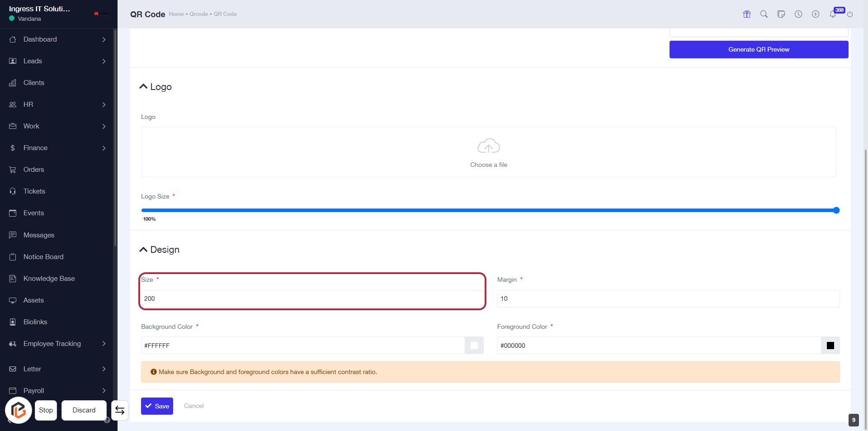The height and width of the screenshot is (431, 868).
Task: Click the Save button
Action: pyautogui.click(x=157, y=406)
